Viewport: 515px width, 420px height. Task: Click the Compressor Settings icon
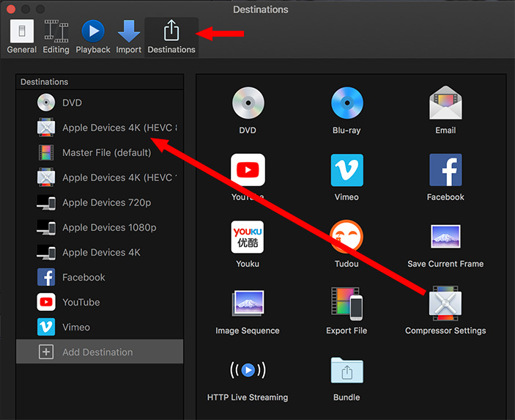coord(445,303)
